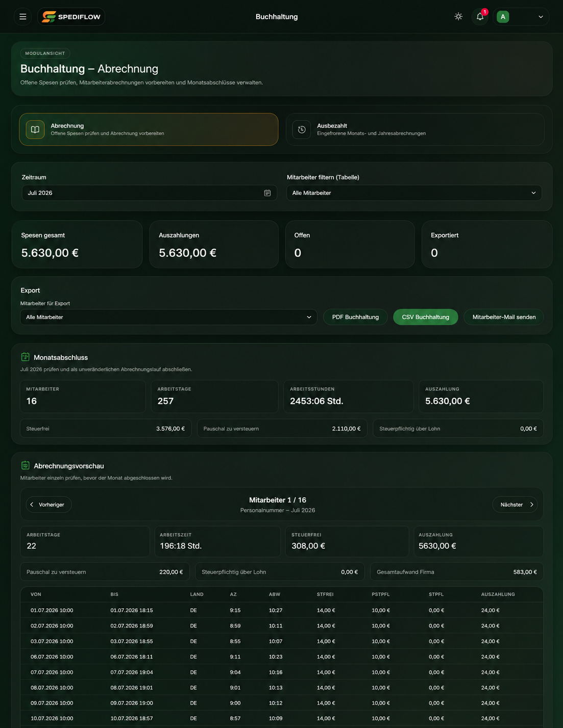Click Arbeitsstunden value 2453:06 Std.
563x728 pixels.
coord(316,401)
